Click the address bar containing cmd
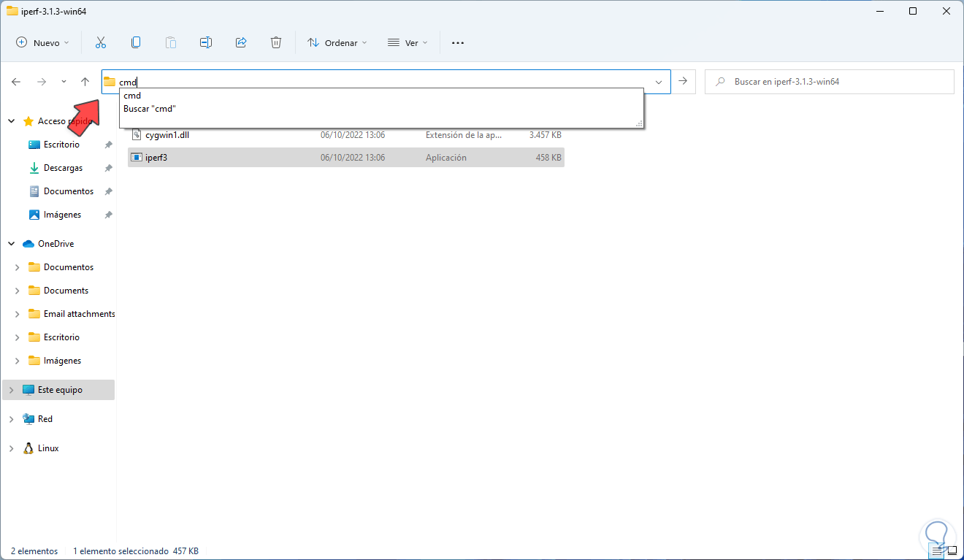The height and width of the screenshot is (560, 964). coord(385,82)
